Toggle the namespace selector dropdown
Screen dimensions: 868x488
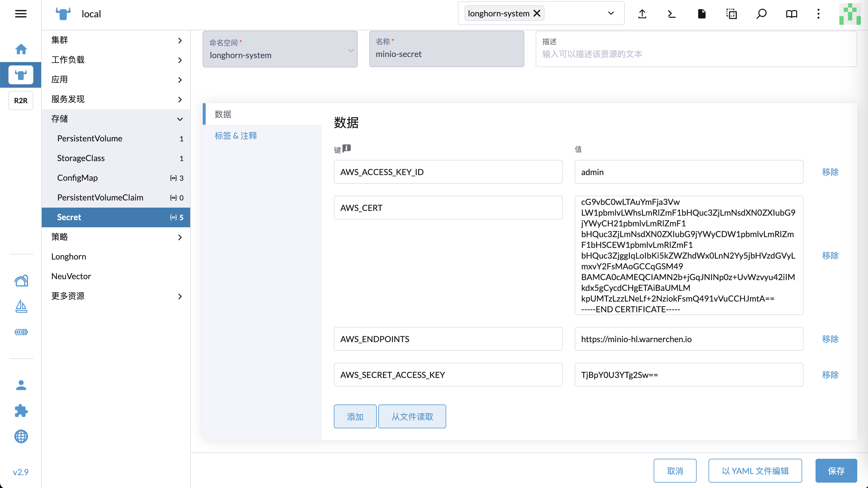click(610, 13)
